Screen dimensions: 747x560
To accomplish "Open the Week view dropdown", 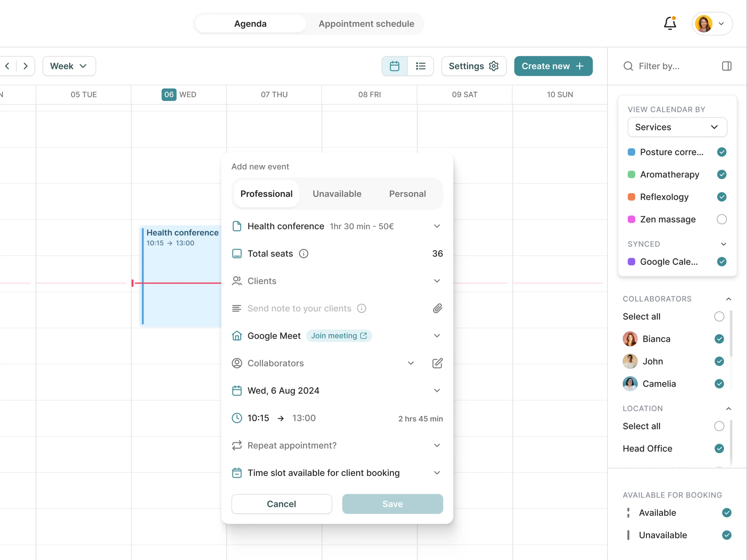I will pos(69,66).
